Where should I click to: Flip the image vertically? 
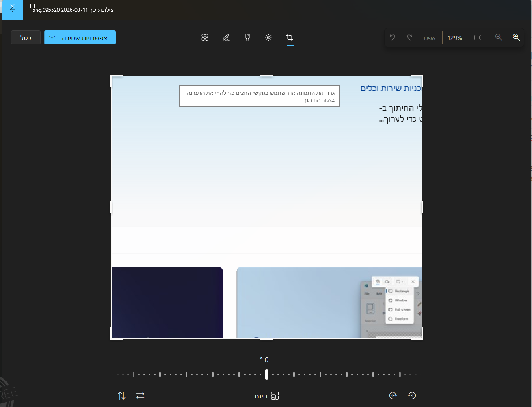(122, 396)
